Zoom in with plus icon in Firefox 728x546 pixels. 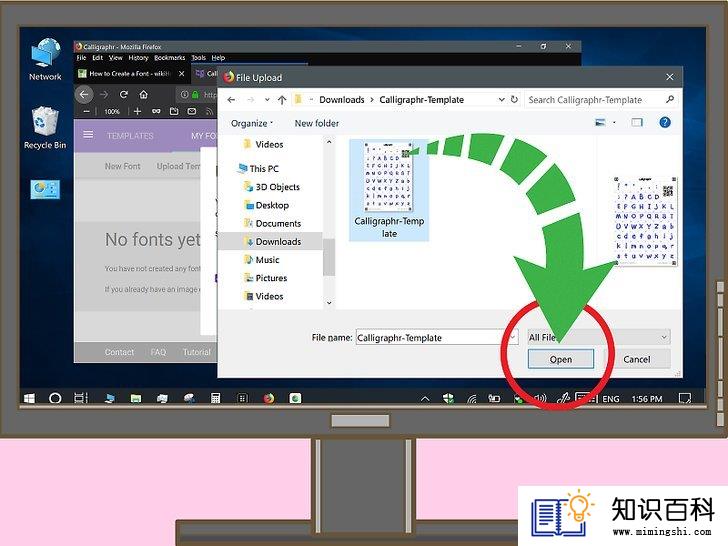[x=137, y=111]
